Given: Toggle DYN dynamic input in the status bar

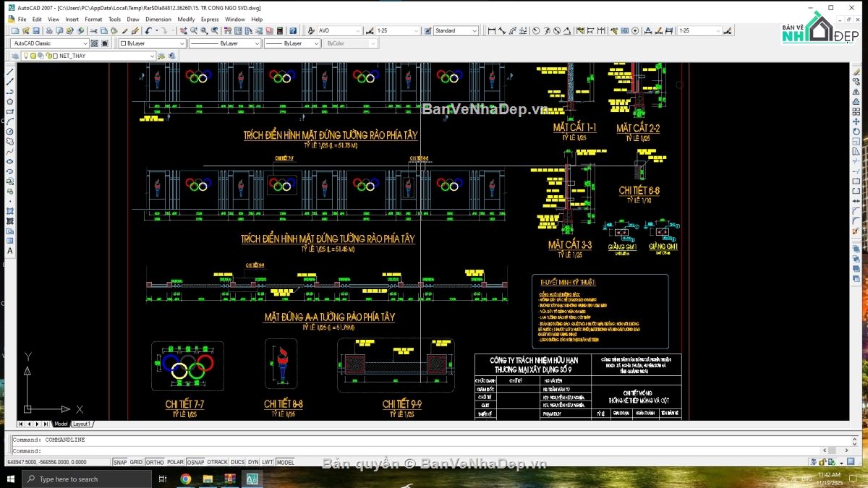Looking at the screenshot, I should [x=253, y=462].
